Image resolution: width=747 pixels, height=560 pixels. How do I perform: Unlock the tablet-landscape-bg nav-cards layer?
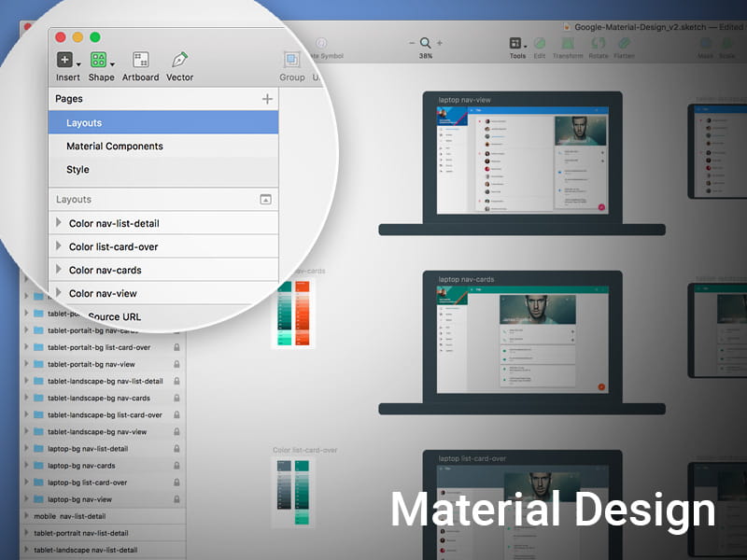pyautogui.click(x=176, y=399)
